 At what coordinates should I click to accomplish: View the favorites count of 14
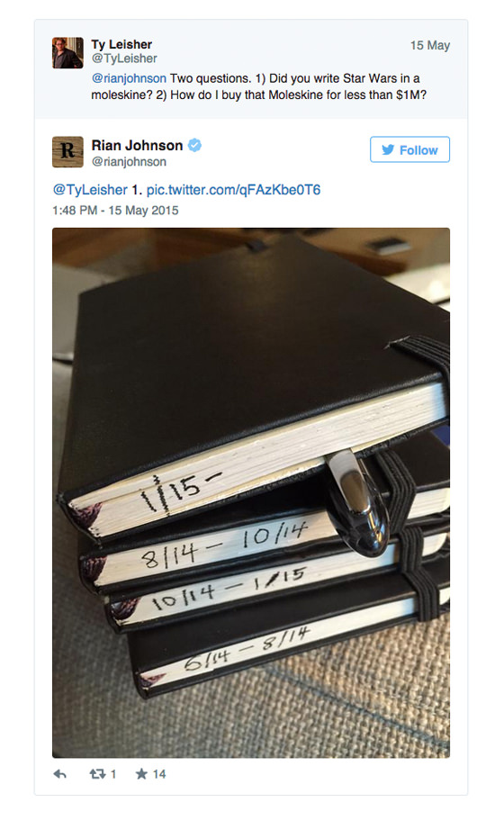159,774
